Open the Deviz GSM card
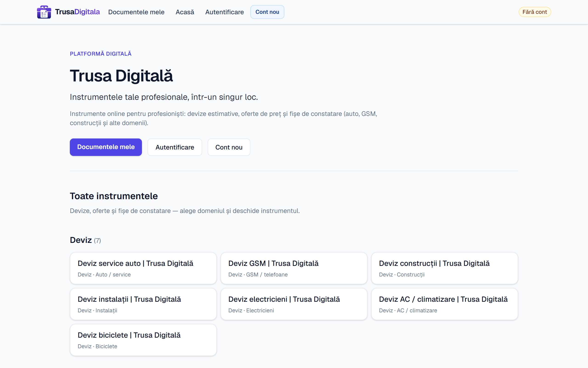Image resolution: width=588 pixels, height=368 pixels. click(x=294, y=268)
